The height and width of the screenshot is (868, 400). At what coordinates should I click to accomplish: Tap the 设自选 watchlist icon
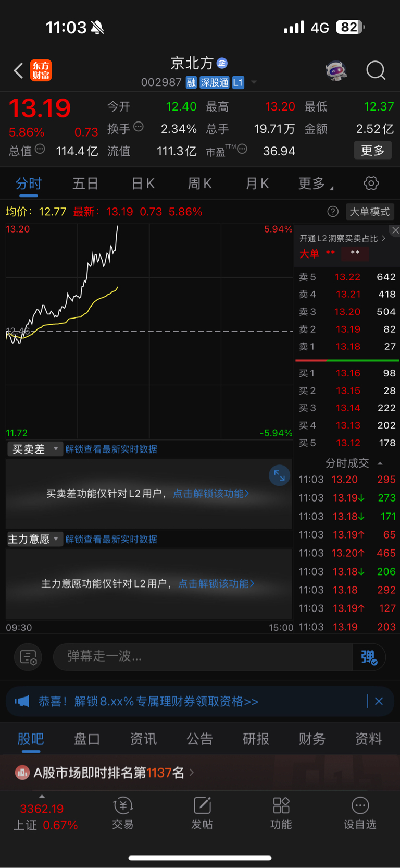point(360,813)
